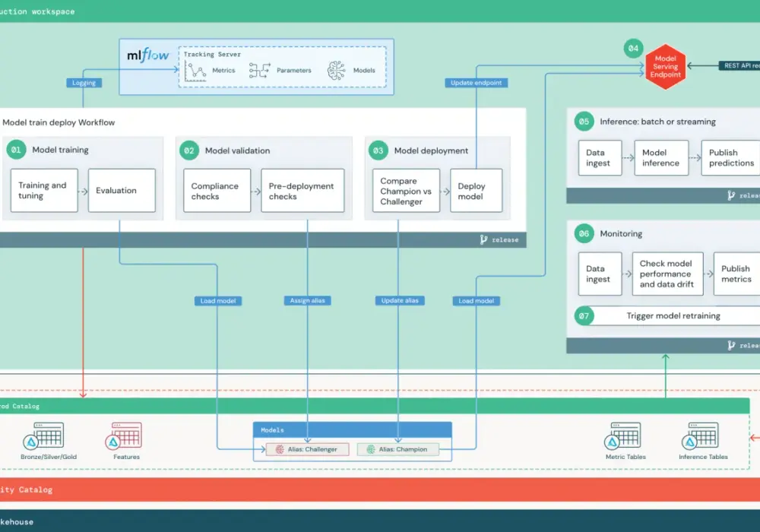
Task: Click the Bronze/Silver/Gold table icon
Action: click(43, 435)
